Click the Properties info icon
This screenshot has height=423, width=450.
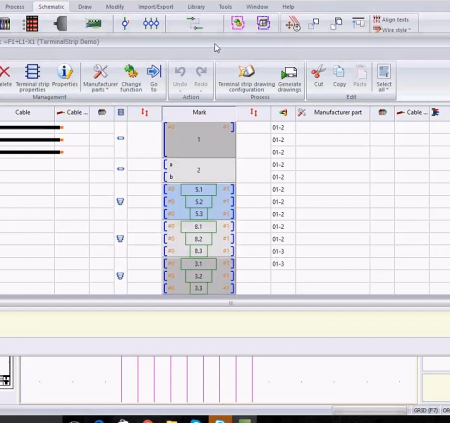click(65, 71)
